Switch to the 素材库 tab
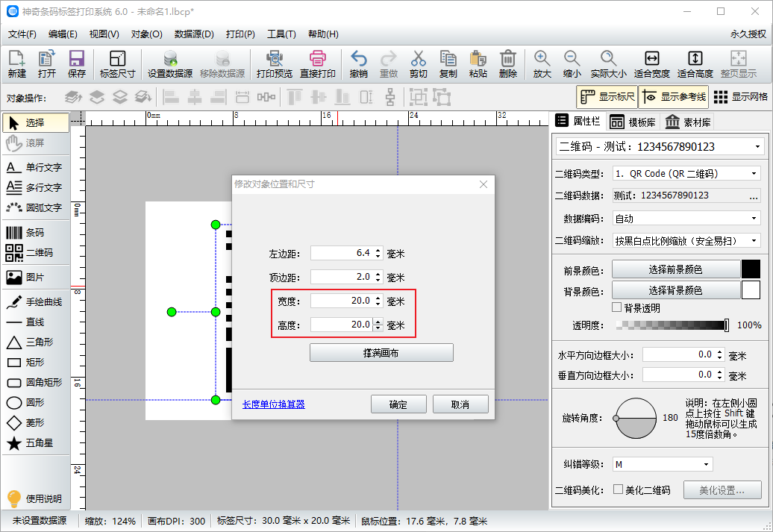The height and width of the screenshot is (532, 773). click(688, 122)
